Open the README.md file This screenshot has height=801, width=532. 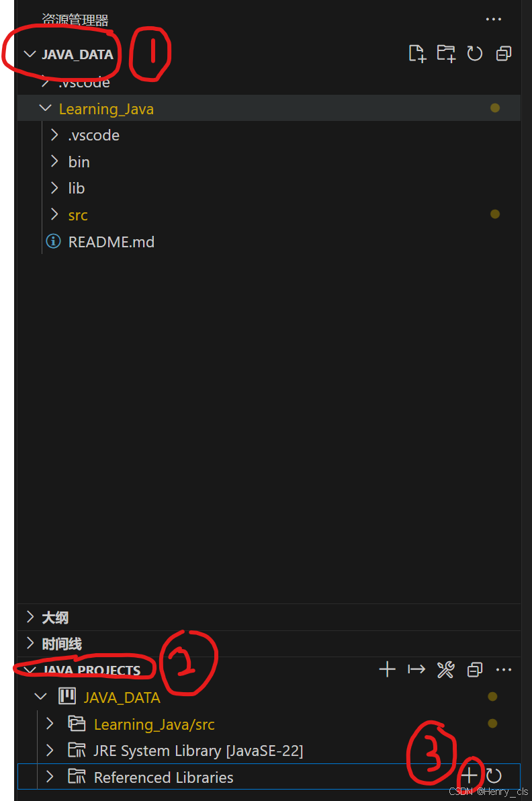pyautogui.click(x=112, y=242)
